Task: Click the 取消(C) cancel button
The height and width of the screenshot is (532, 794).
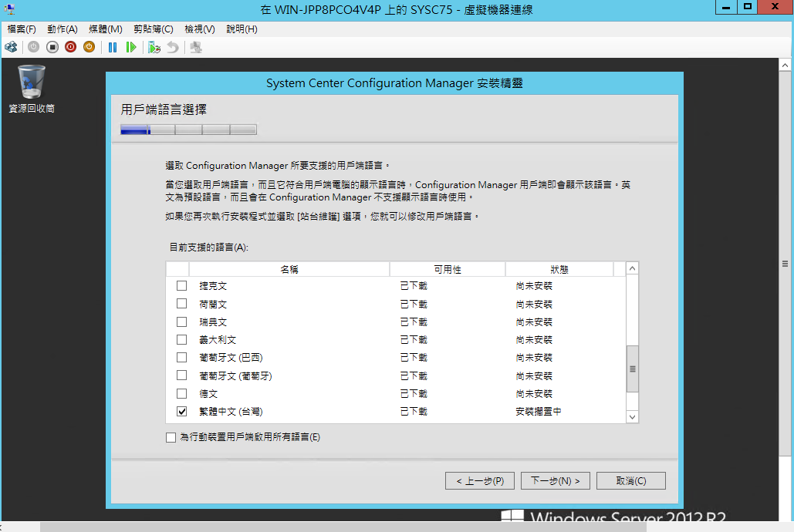Action: [631, 481]
